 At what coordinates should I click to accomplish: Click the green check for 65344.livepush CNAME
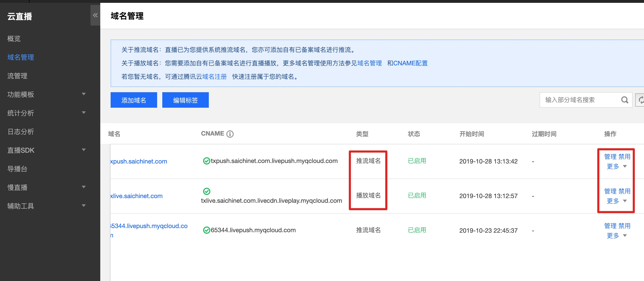pyautogui.click(x=206, y=230)
